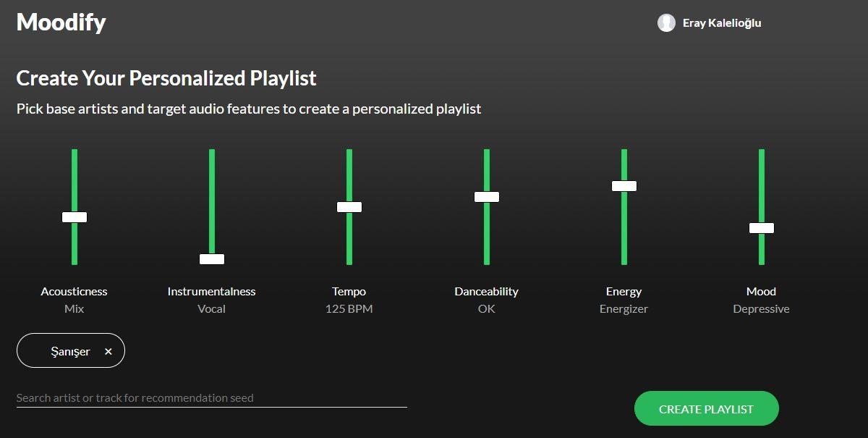Click the Mood Depressive value text
The height and width of the screenshot is (438, 868).
click(x=761, y=308)
